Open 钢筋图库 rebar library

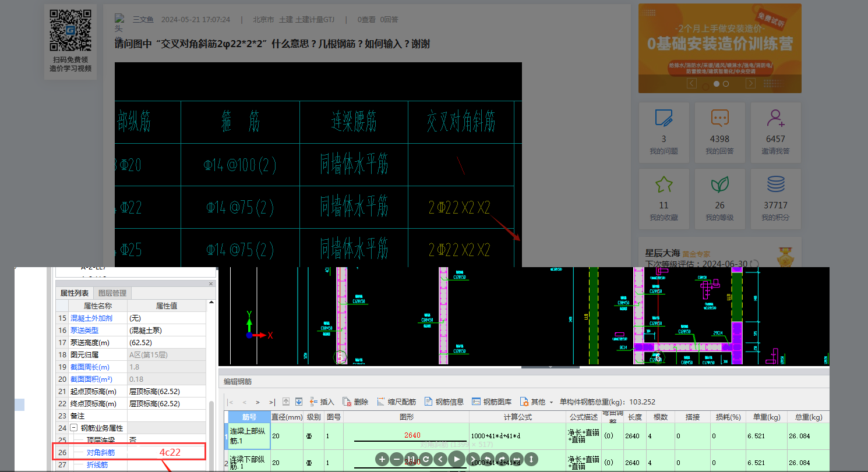[491, 402]
